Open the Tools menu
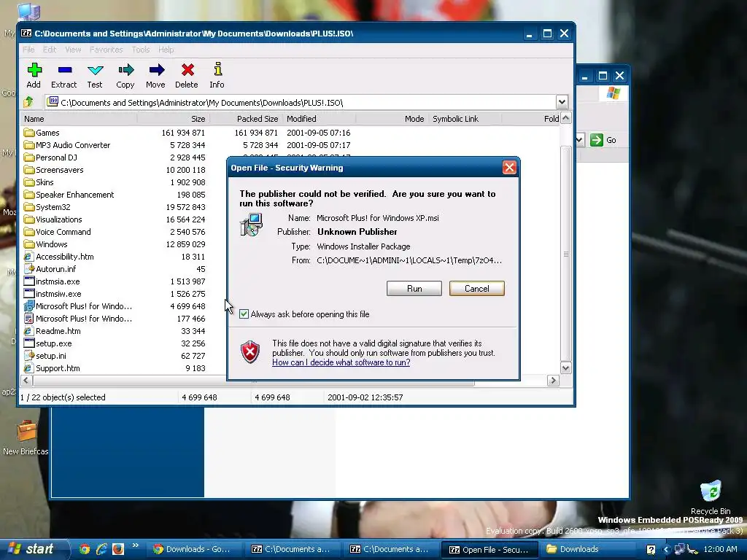The width and height of the screenshot is (747, 560). pos(141,50)
